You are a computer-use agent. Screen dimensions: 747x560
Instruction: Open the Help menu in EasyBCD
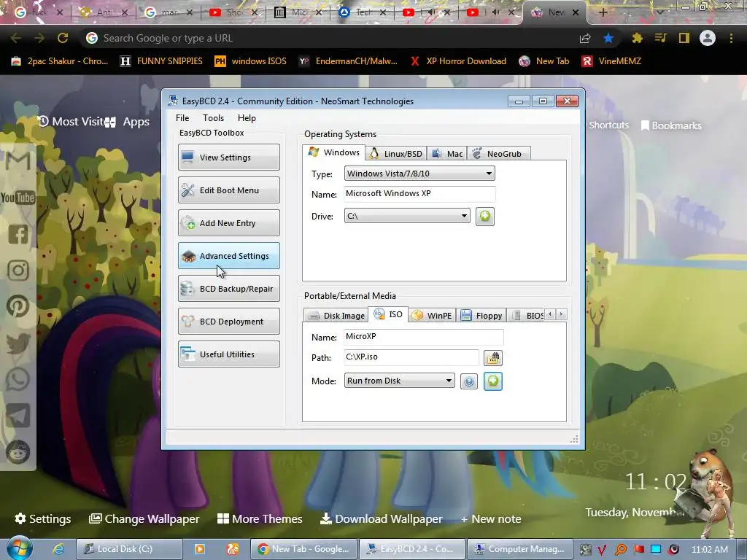[x=247, y=118]
